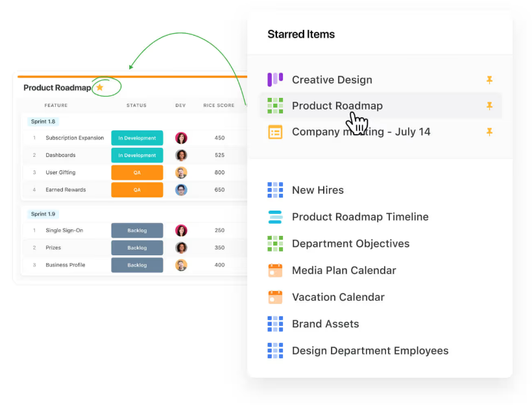The height and width of the screenshot is (405, 532).
Task: Click the Vacation Calendar icon
Action: tap(275, 297)
